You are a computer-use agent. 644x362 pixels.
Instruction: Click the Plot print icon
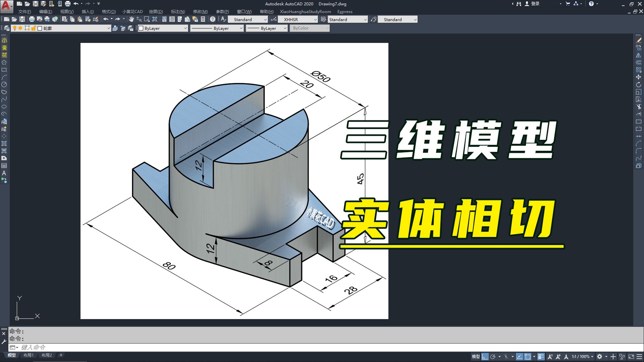(32, 19)
